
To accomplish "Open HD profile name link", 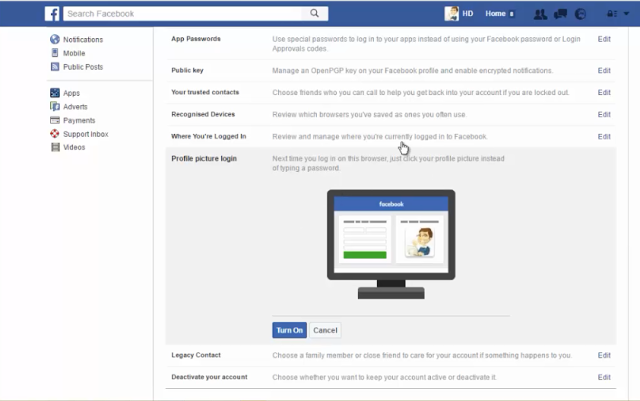I will pos(467,13).
